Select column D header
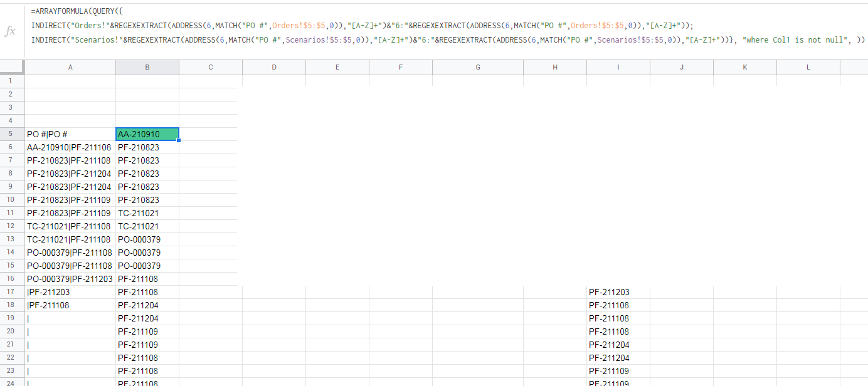 274,67
